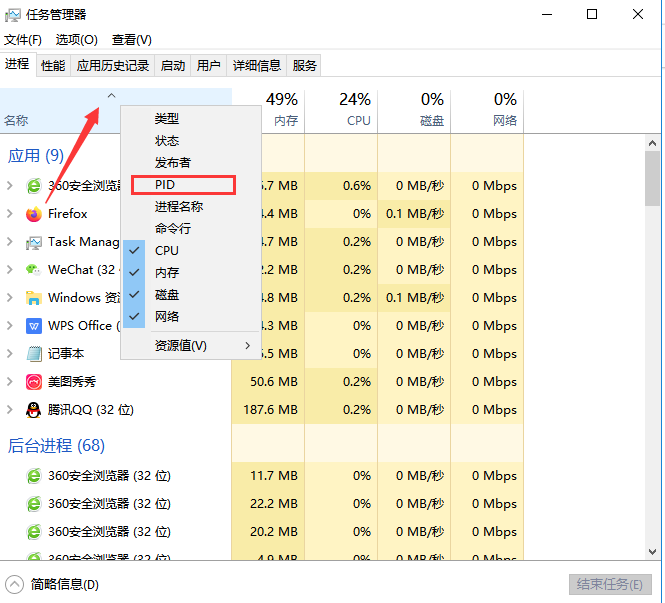The width and height of the screenshot is (665, 603).
Task: Click 简略信息 to collapse details
Action: 64,584
